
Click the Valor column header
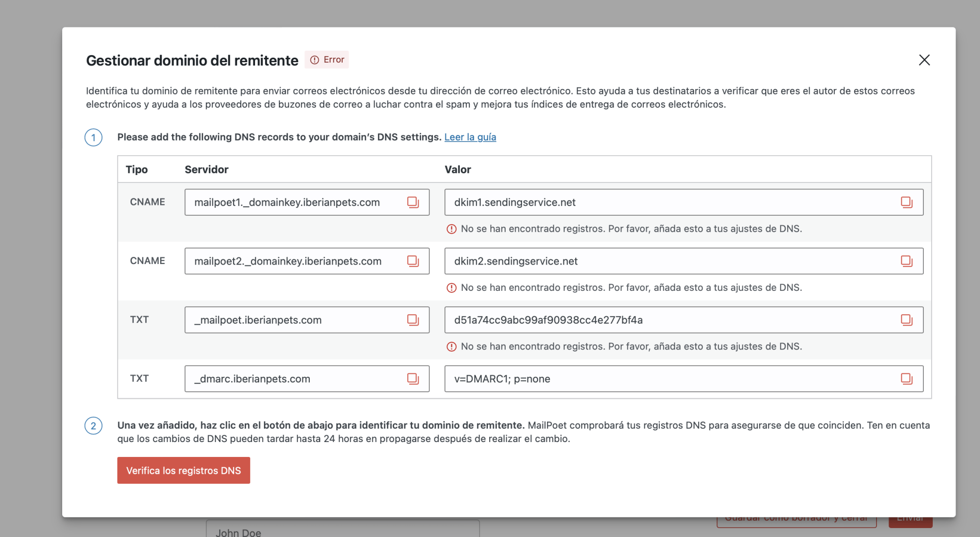point(457,170)
